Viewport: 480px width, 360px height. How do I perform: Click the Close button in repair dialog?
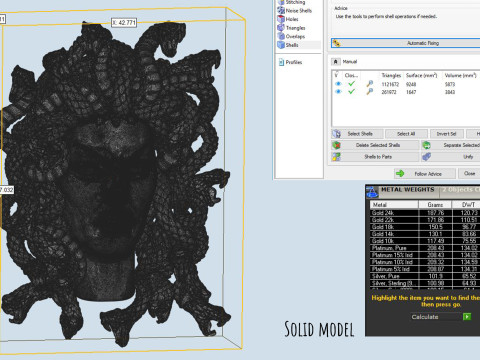point(469,173)
